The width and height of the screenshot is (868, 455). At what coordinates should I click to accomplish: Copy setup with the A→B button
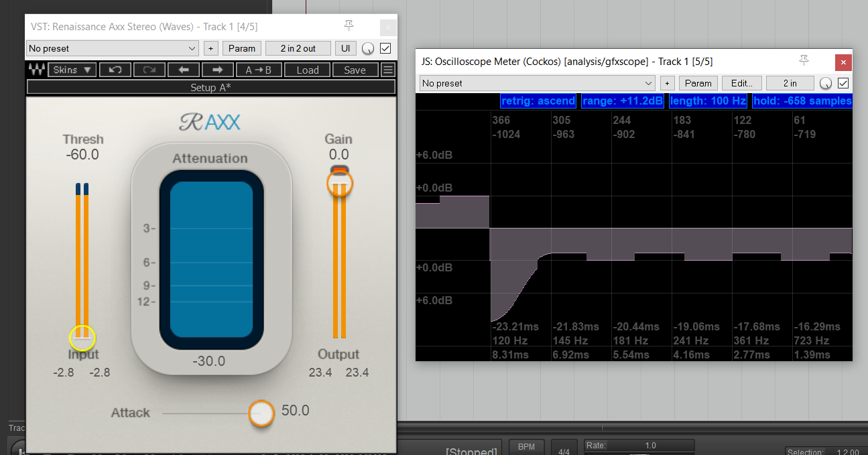click(x=259, y=70)
